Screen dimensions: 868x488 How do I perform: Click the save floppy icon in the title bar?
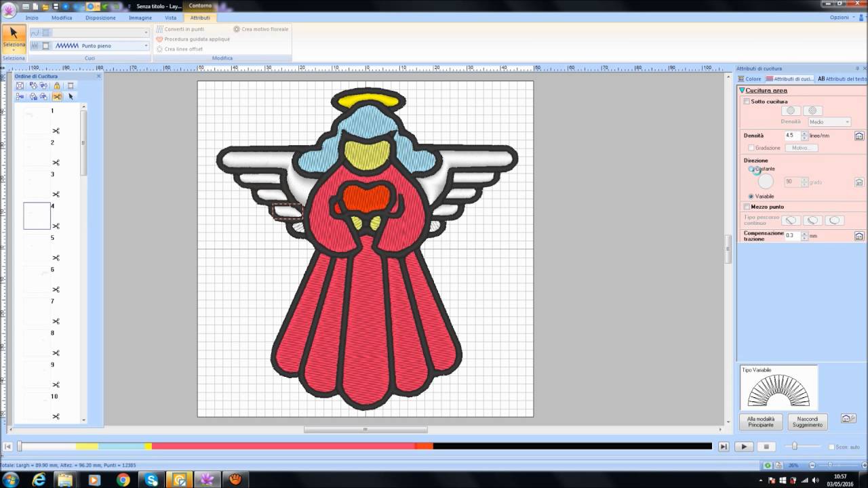pyautogui.click(x=56, y=6)
